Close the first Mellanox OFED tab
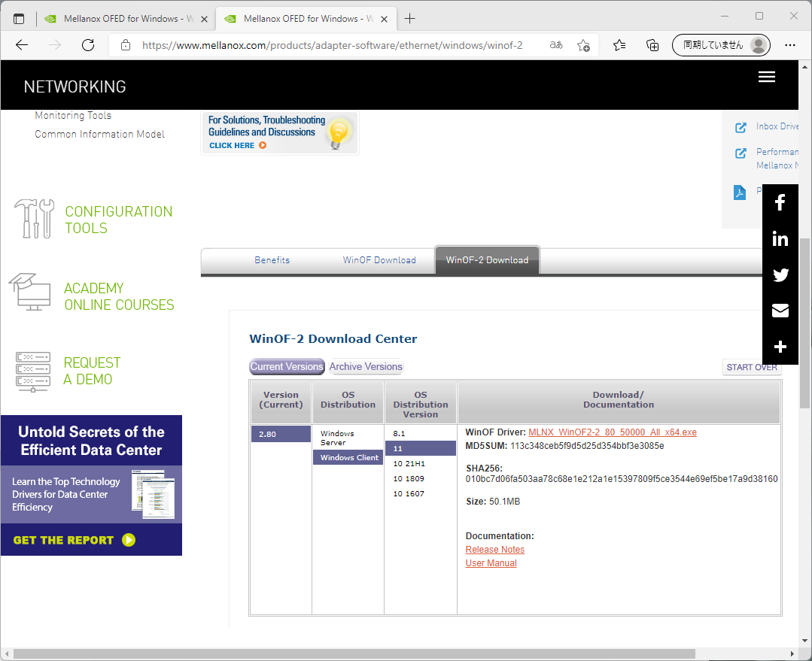 pyautogui.click(x=204, y=19)
